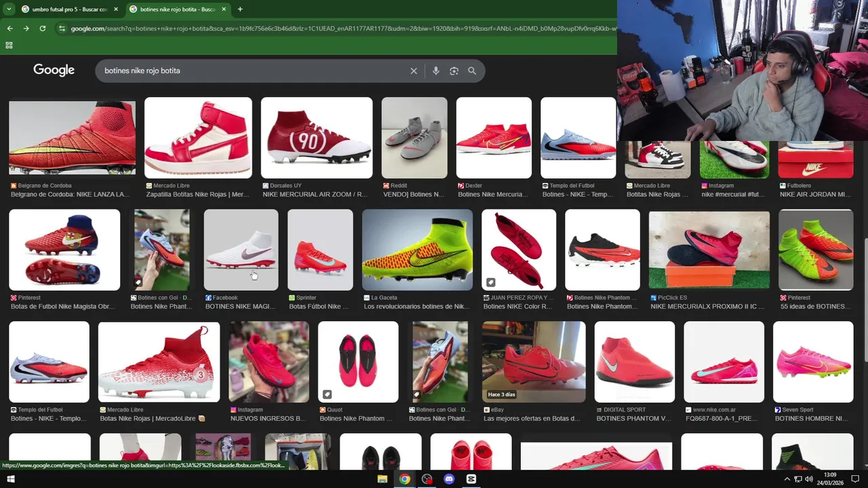The height and width of the screenshot is (488, 868).
Task: Open the volume control in tray
Action: click(810, 479)
